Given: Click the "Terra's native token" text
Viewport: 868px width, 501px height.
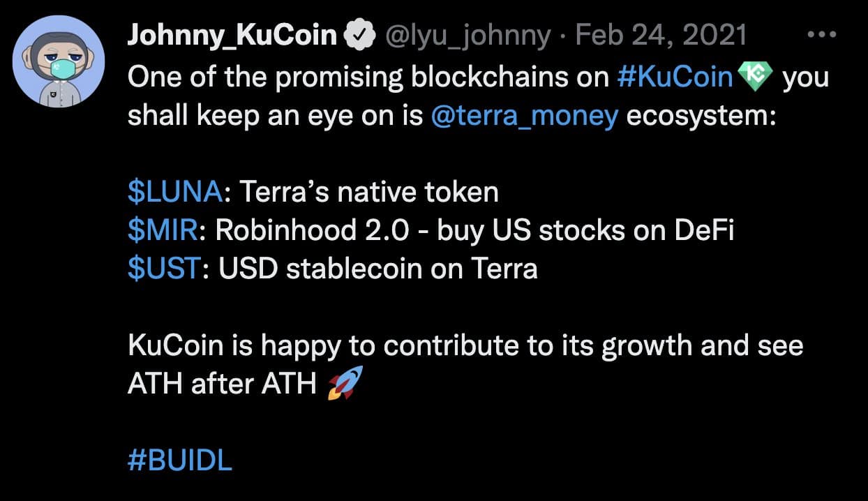Looking at the screenshot, I should pos(369,193).
